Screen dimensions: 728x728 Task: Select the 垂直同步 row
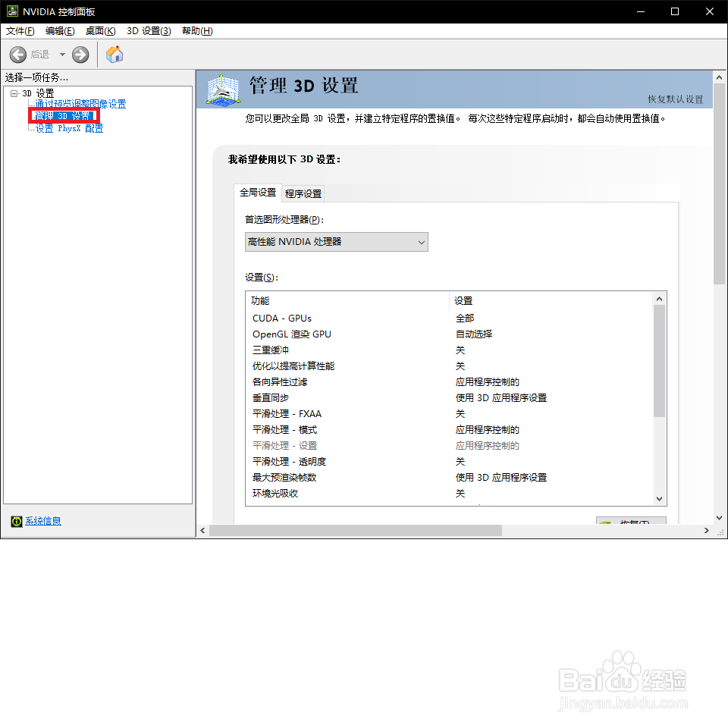coord(450,398)
